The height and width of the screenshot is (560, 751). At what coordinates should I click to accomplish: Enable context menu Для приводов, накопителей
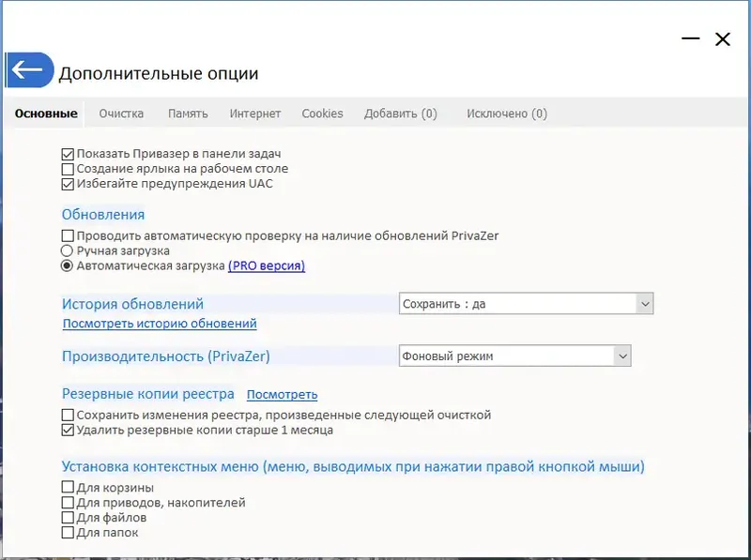tap(68, 503)
